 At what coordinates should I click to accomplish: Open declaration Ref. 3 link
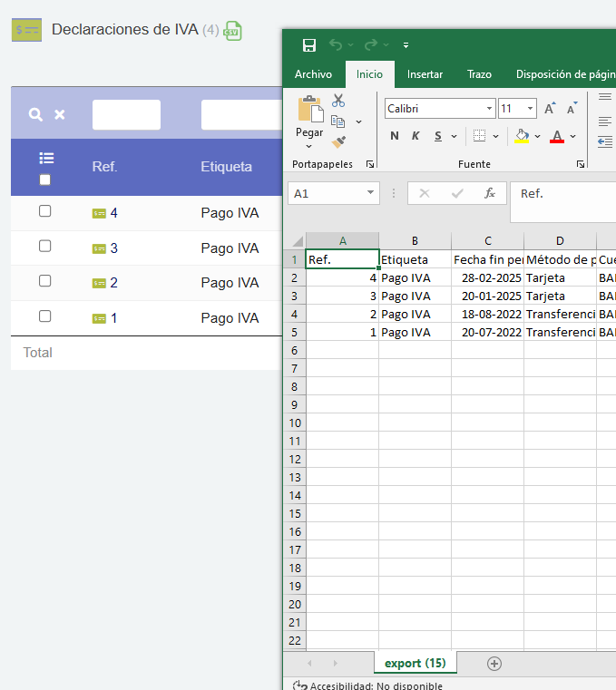coord(113,248)
